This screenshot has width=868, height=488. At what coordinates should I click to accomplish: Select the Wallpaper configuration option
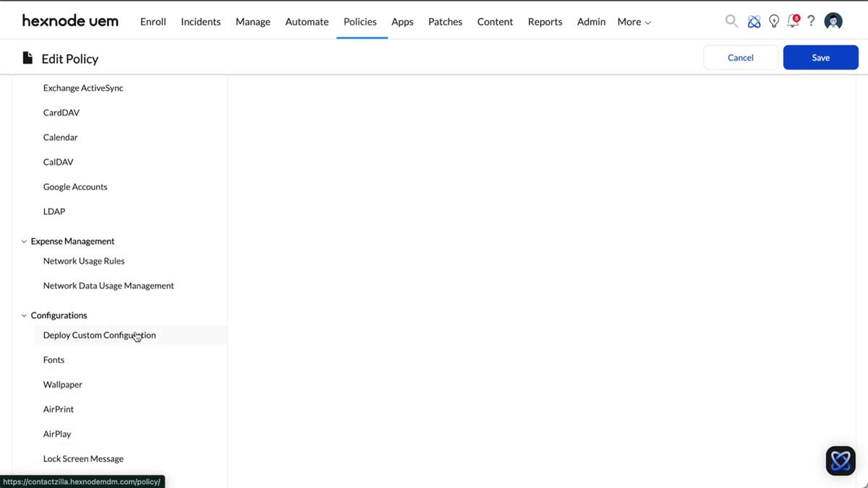coord(62,384)
